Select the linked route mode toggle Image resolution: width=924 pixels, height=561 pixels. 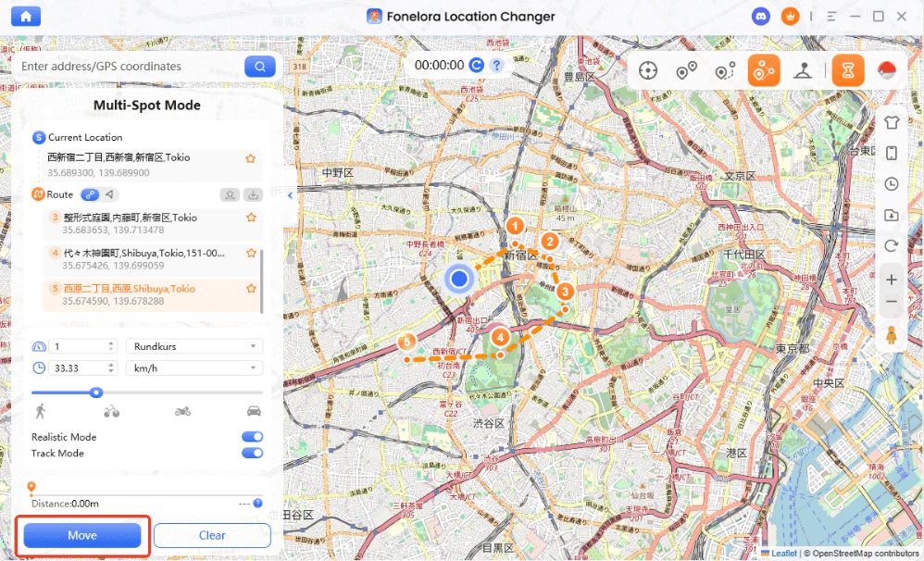(x=90, y=194)
